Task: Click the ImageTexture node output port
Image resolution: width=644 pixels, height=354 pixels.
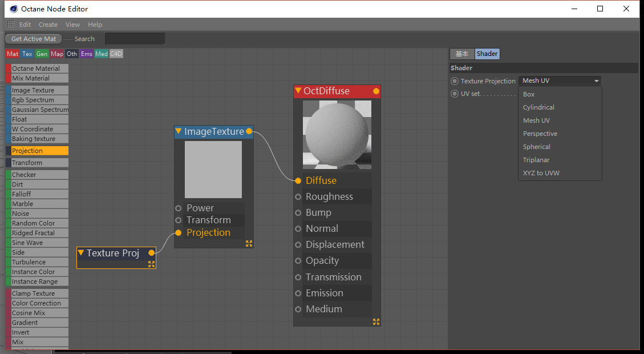Action: 249,131
